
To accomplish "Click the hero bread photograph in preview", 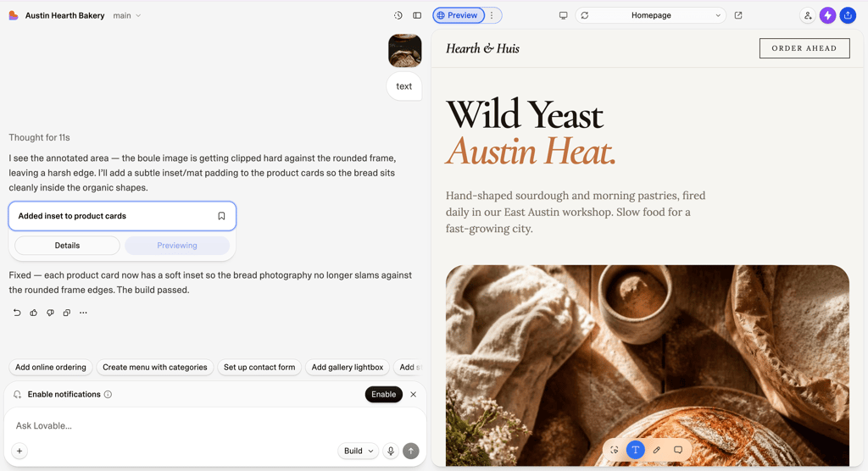I will click(647, 365).
